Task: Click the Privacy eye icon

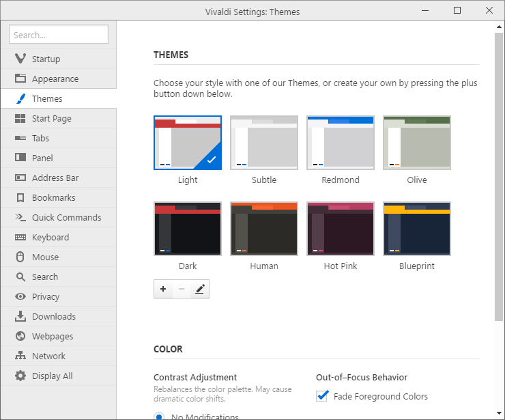Action: pyautogui.click(x=20, y=296)
